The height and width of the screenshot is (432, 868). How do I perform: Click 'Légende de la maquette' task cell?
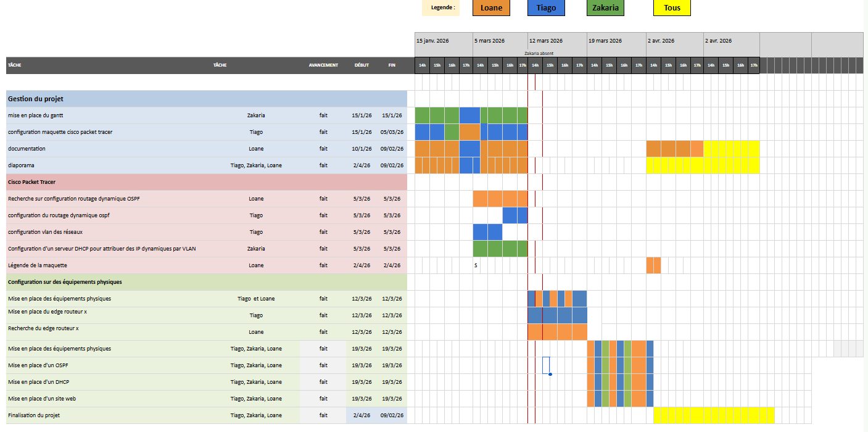point(37,265)
